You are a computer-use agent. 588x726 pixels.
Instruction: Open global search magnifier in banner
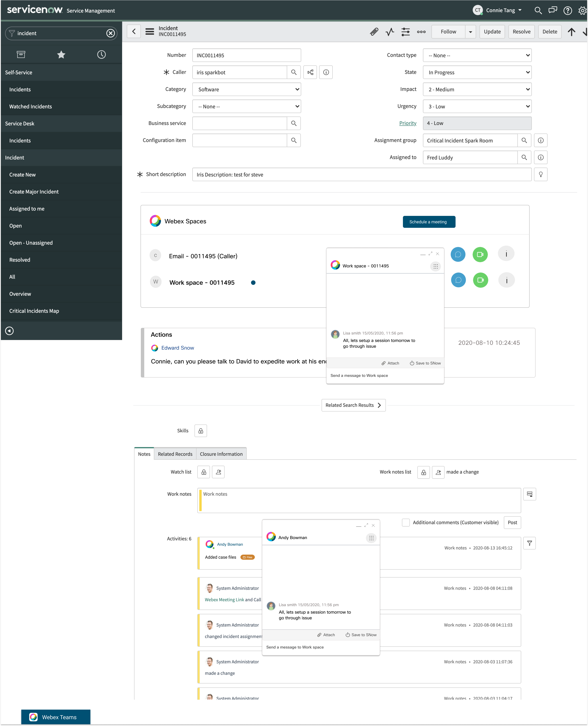click(x=538, y=11)
